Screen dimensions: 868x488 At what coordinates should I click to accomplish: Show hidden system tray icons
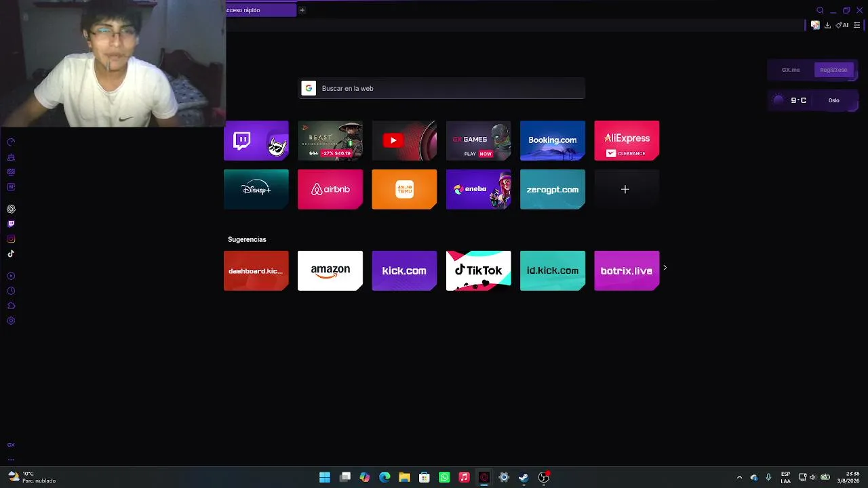tap(739, 477)
